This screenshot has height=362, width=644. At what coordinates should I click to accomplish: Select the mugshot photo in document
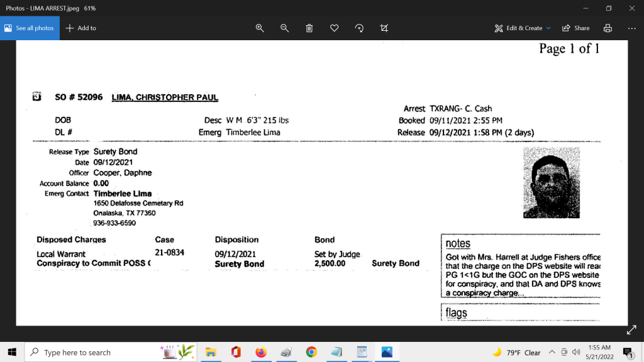coord(551,183)
